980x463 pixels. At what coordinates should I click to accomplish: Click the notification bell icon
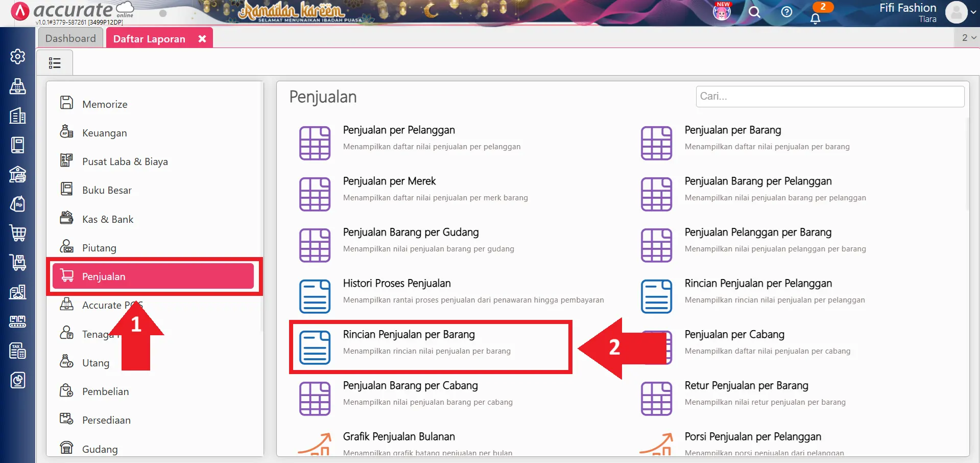click(x=815, y=18)
